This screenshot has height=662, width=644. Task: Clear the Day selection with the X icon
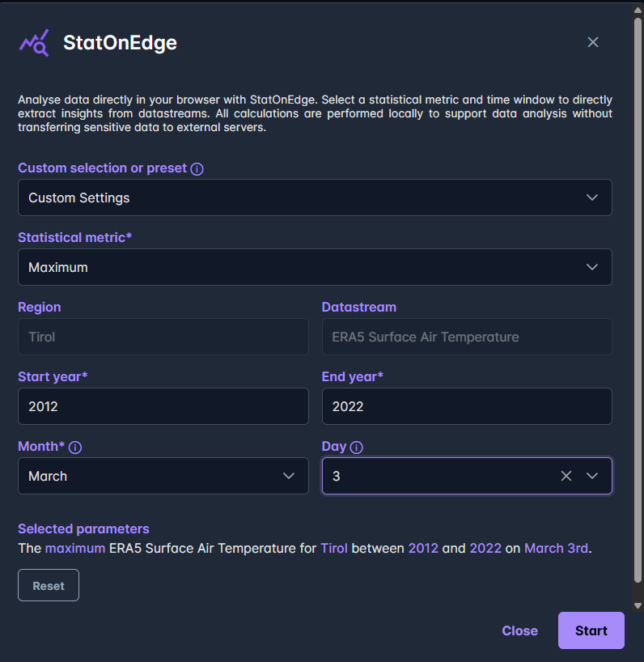click(566, 476)
